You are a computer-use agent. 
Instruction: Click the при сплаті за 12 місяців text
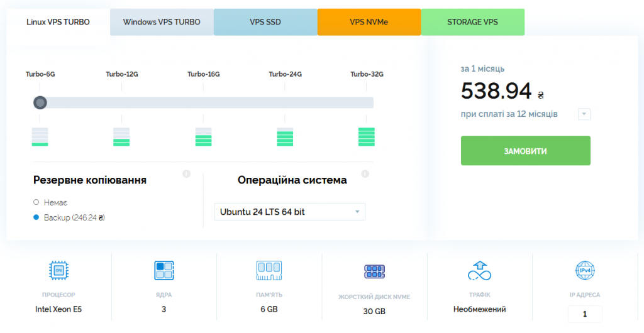tap(509, 114)
